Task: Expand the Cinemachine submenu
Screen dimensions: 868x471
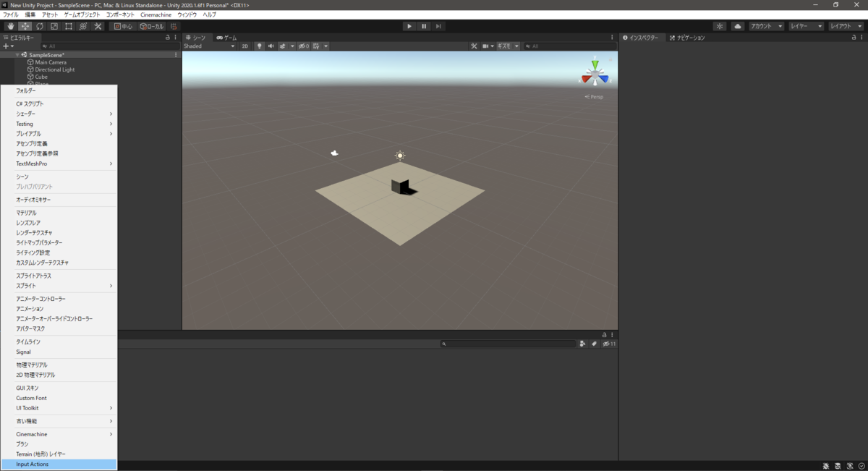Action: (59, 434)
